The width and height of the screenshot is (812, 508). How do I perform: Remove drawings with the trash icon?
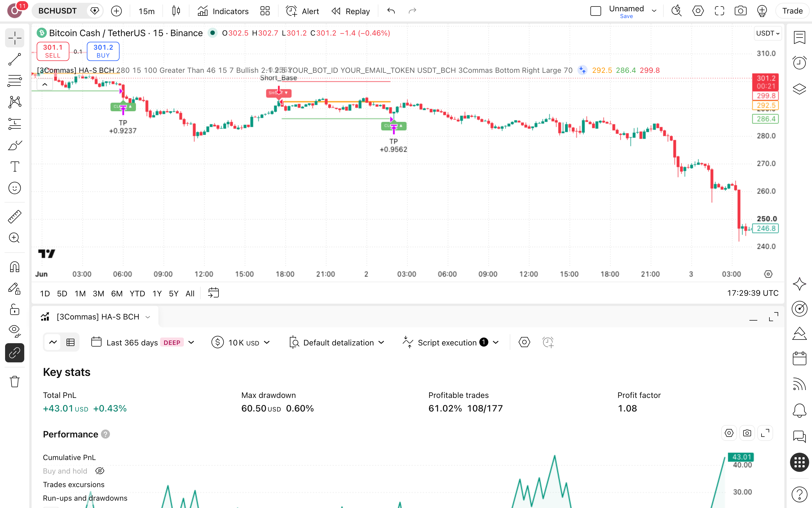15,382
